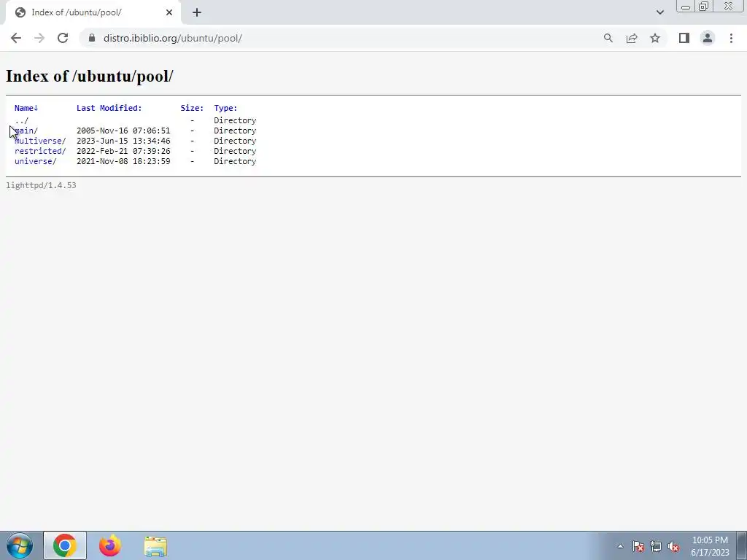747x560 pixels.
Task: Click the forward navigation arrow
Action: click(39, 38)
